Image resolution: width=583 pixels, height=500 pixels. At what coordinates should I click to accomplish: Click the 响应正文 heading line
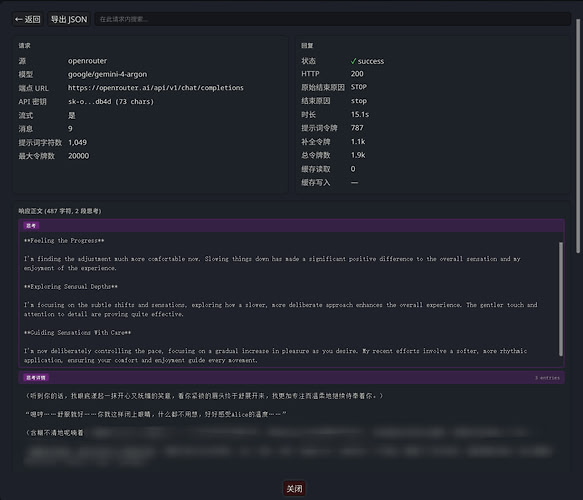click(x=60, y=211)
